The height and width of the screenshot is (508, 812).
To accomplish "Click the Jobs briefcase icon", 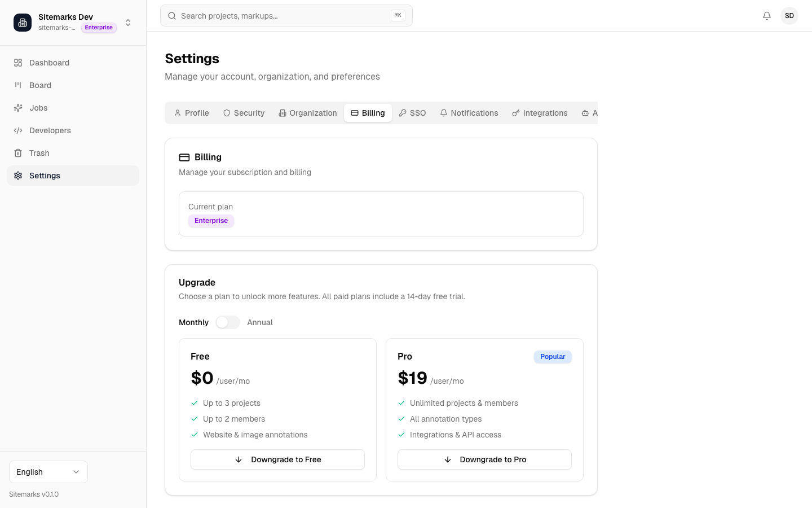I will point(18,108).
